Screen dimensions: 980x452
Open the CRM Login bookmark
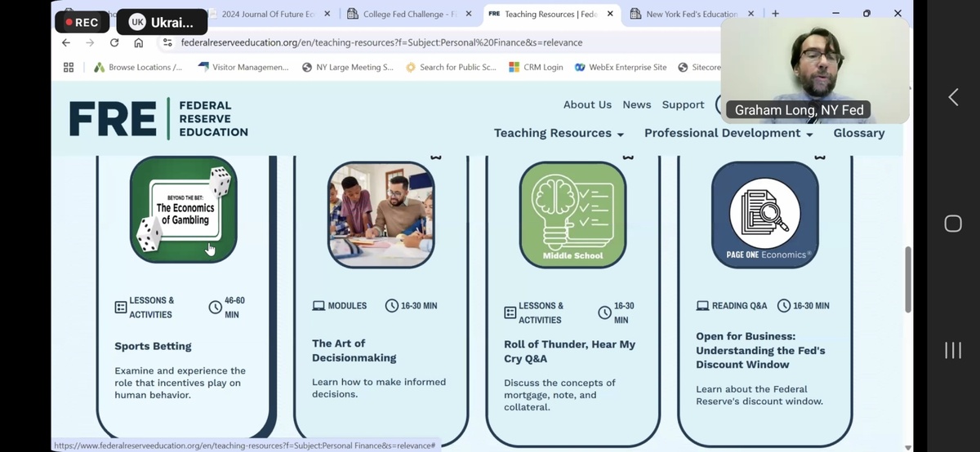point(536,68)
